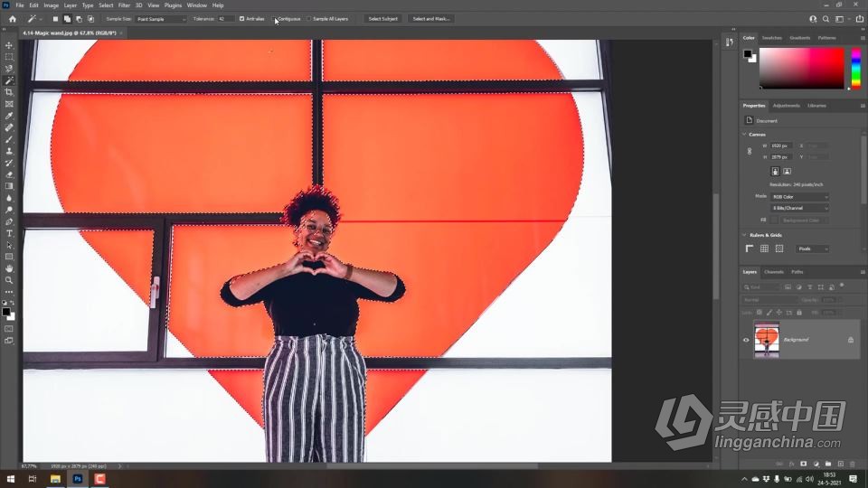868x488 pixels.
Task: Enable the Sample All Layers checkbox
Action: pyautogui.click(x=309, y=19)
